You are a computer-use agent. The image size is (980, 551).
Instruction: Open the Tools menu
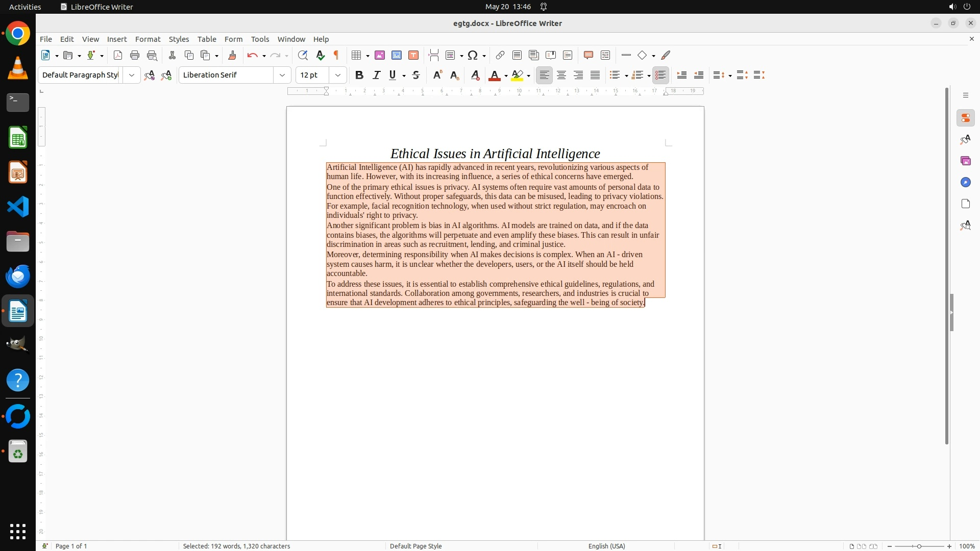260,39
